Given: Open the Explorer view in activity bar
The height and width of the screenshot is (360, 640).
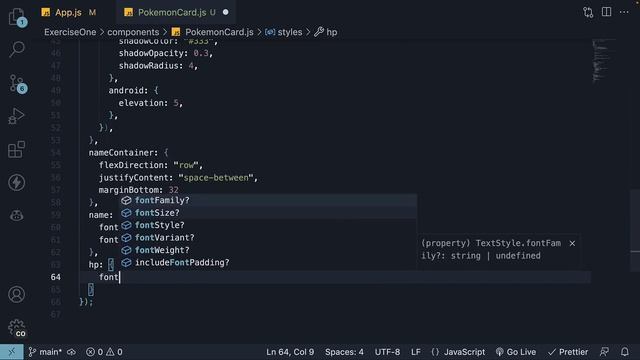Looking at the screenshot, I should (x=17, y=18).
